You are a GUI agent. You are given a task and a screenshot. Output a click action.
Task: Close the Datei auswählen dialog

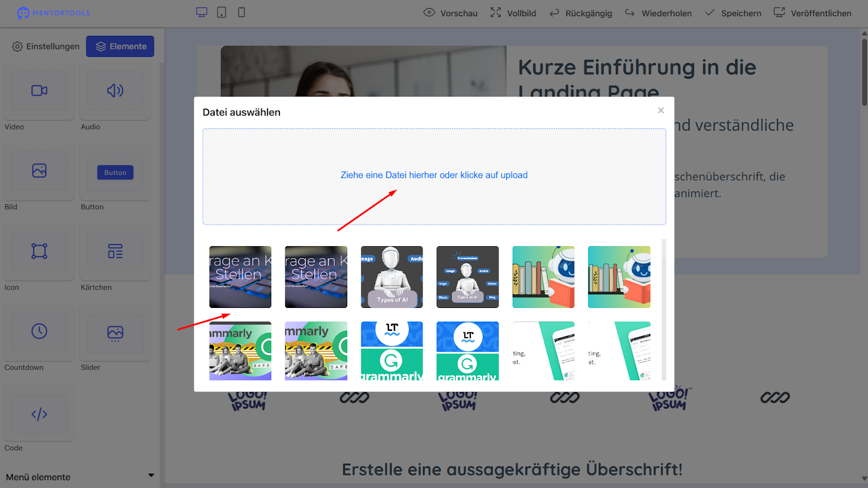click(x=661, y=111)
